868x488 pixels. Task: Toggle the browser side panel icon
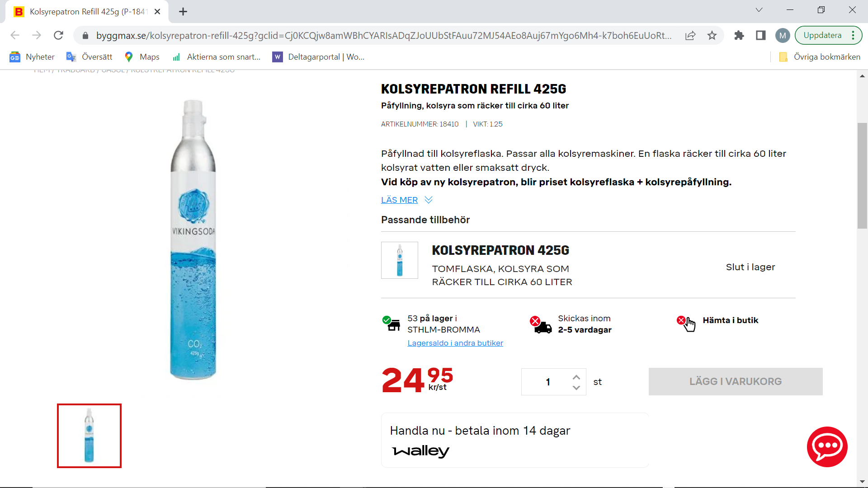coord(761,35)
